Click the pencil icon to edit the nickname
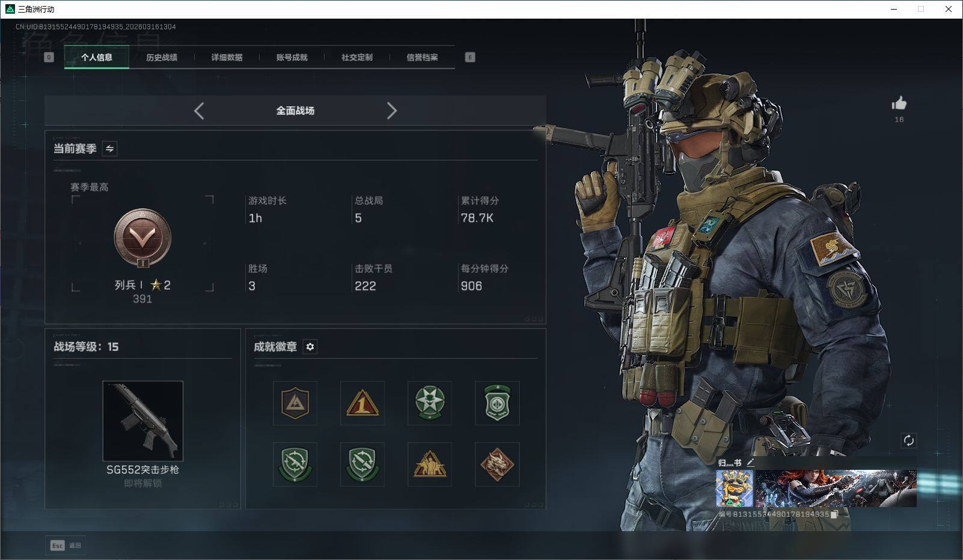The image size is (963, 560). click(x=750, y=463)
